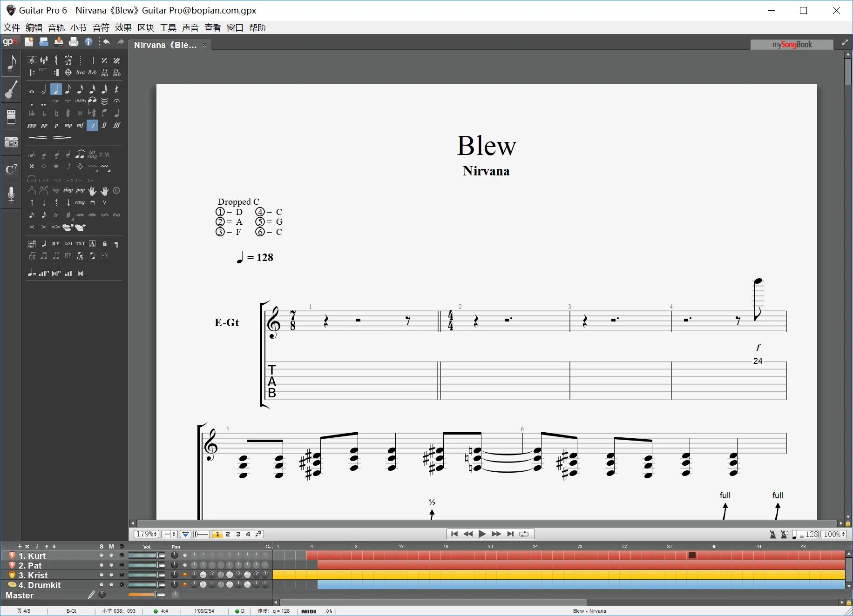Create a new file with the toolbar icon

[29, 42]
